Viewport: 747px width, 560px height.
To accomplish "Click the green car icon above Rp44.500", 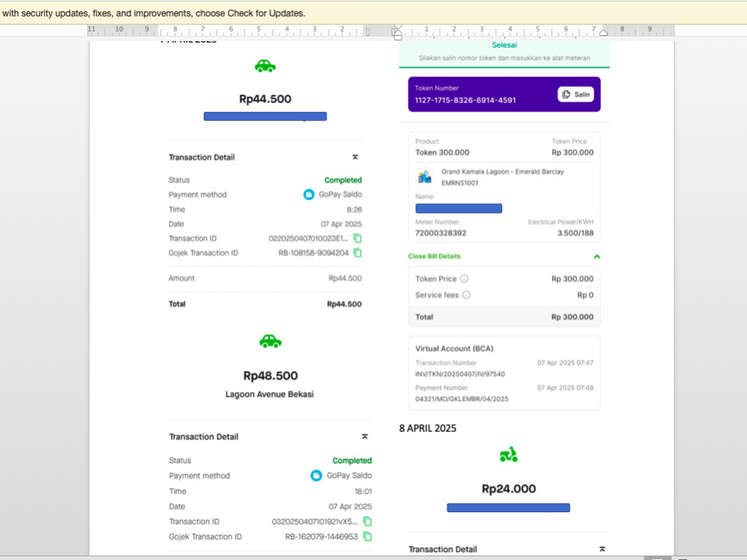I will pos(265,66).
